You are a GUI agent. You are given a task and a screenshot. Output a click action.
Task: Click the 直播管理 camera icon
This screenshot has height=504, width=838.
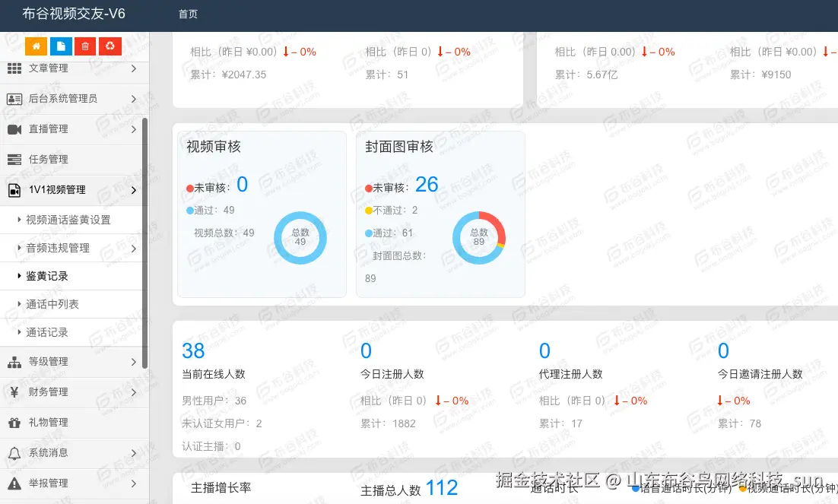coord(15,129)
